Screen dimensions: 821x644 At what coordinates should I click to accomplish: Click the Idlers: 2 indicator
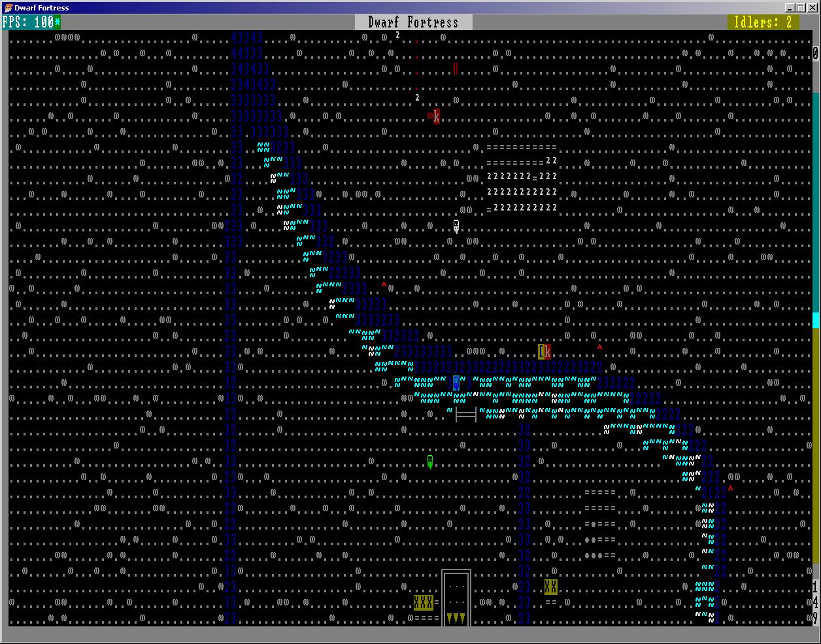[x=763, y=22]
